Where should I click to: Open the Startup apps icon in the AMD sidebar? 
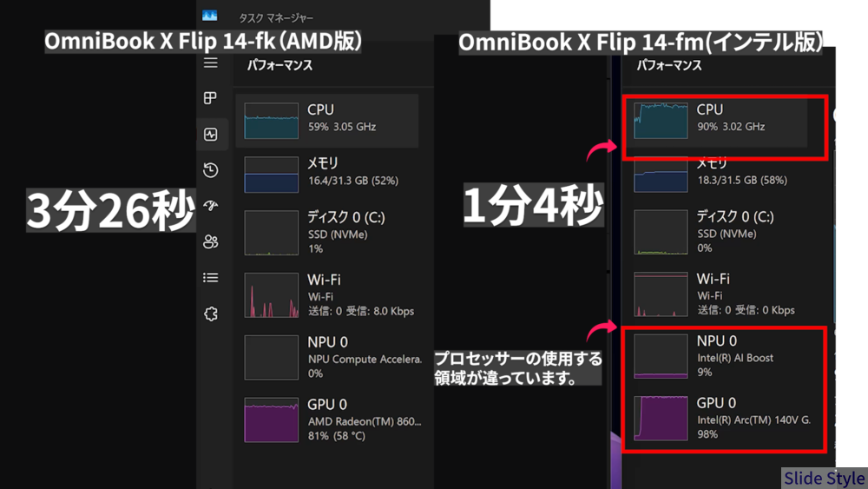click(x=210, y=206)
